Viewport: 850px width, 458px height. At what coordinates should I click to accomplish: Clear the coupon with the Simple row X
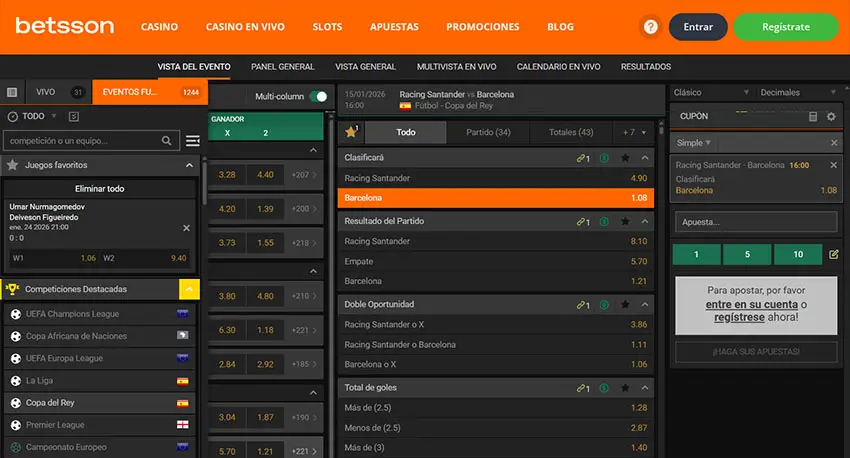click(x=834, y=143)
